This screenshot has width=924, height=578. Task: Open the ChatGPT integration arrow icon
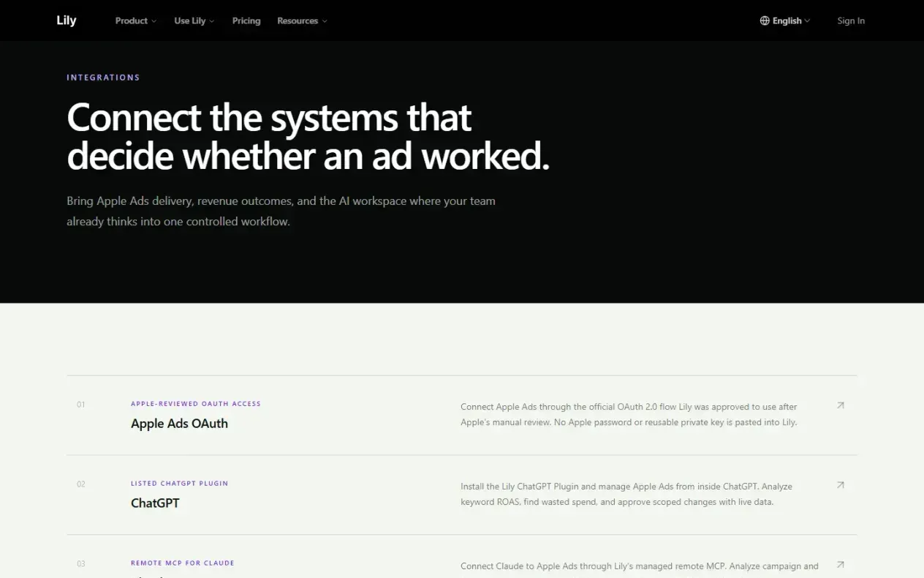coord(841,485)
